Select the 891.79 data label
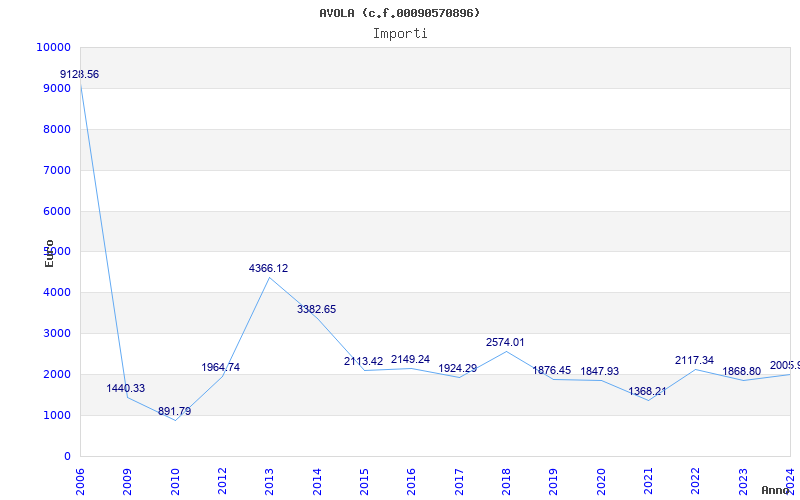The width and height of the screenshot is (800, 500). [174, 411]
